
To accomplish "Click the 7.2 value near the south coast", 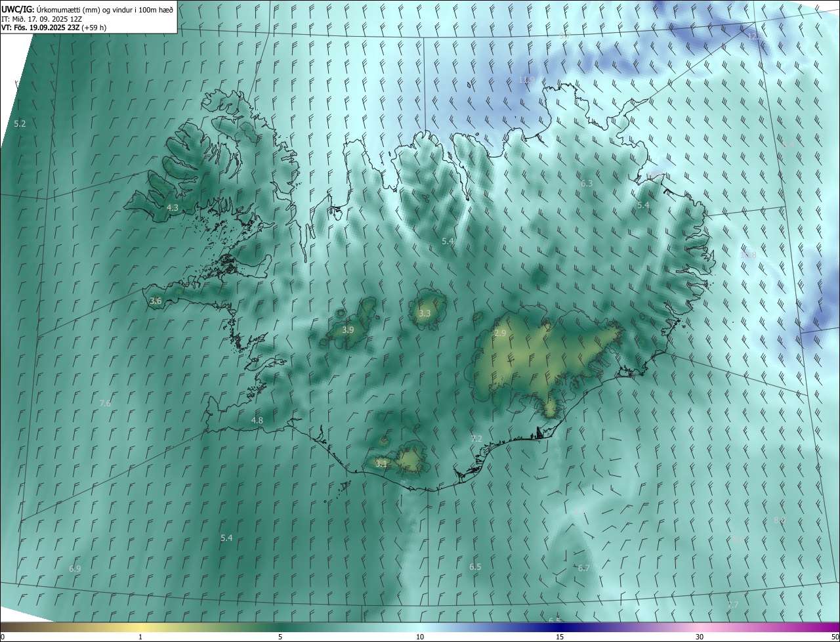I will pyautogui.click(x=476, y=439).
